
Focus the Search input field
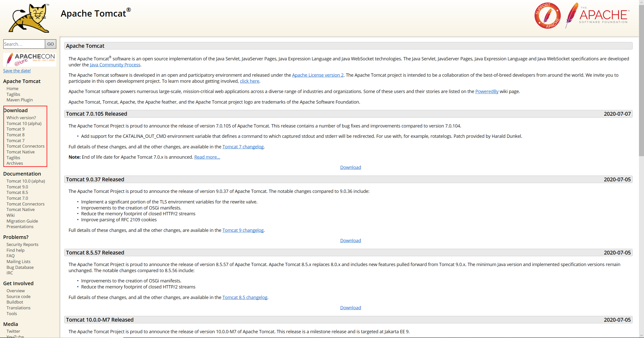tap(24, 44)
